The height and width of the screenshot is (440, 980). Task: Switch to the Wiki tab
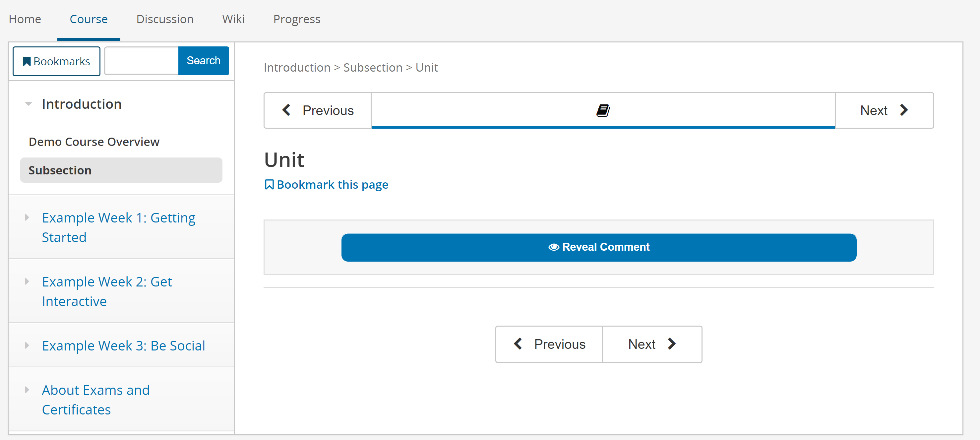[233, 19]
